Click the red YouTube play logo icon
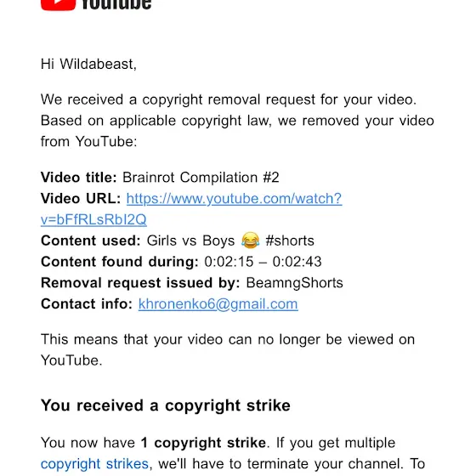This screenshot has height=476, width=476. coord(58,4)
